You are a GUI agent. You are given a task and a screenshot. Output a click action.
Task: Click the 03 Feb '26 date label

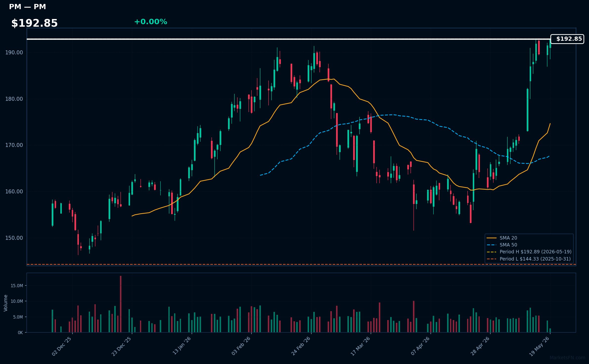(x=241, y=346)
